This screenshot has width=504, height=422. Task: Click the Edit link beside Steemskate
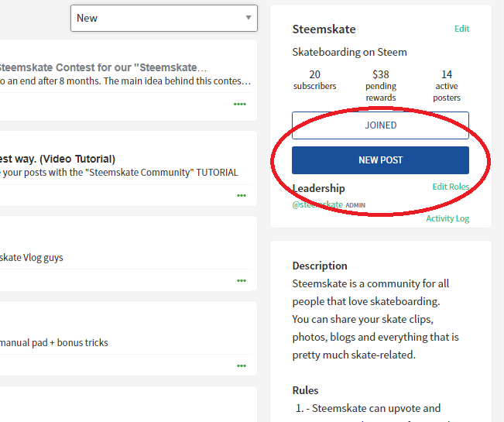[x=461, y=29]
